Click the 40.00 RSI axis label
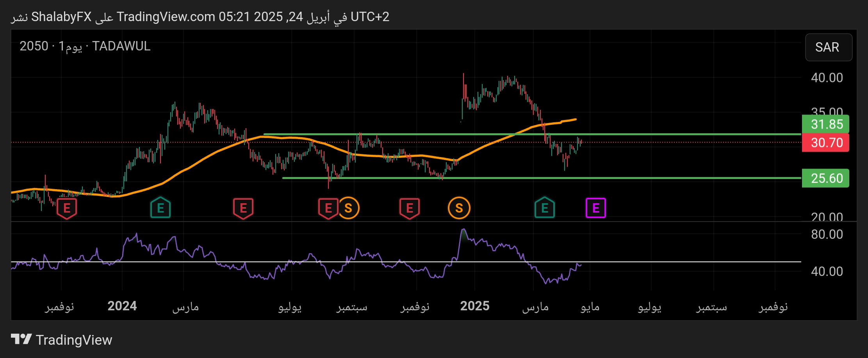868x358 pixels. [x=827, y=271]
